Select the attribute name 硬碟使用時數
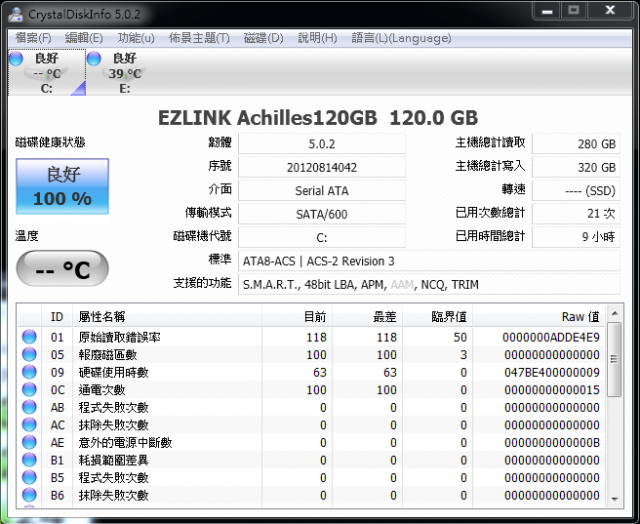Image resolution: width=640 pixels, height=524 pixels. [x=113, y=373]
